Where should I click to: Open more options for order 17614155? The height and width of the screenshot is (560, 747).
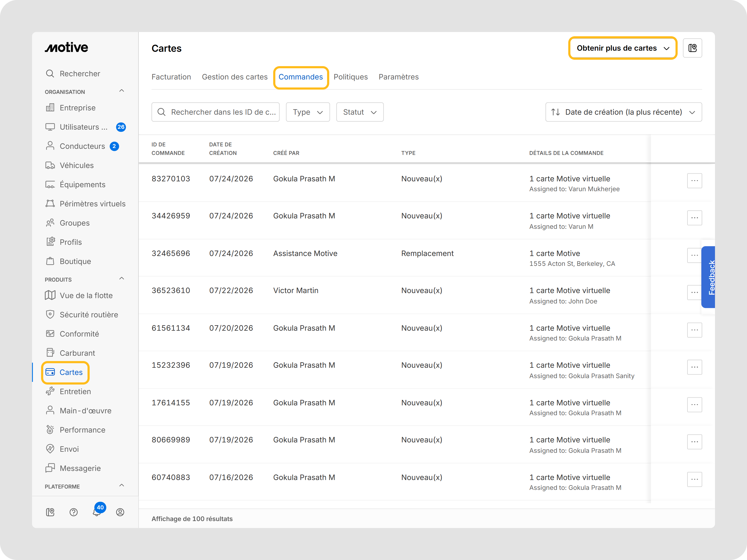(695, 405)
